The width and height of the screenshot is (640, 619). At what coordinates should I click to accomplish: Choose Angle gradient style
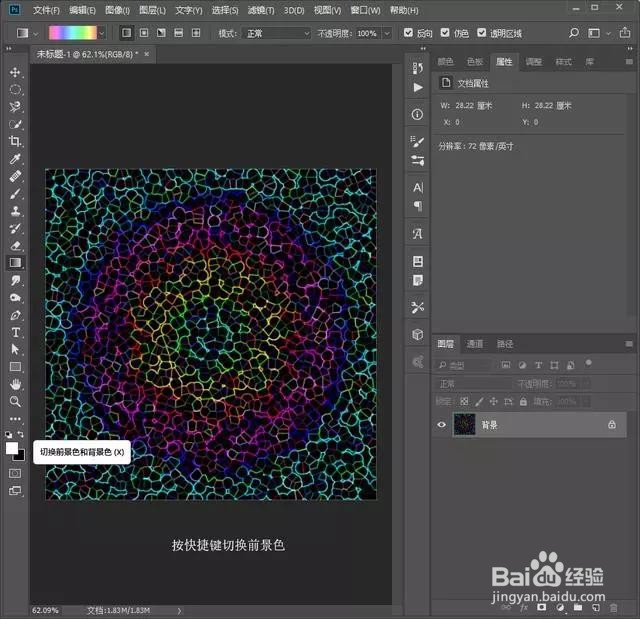click(x=161, y=33)
